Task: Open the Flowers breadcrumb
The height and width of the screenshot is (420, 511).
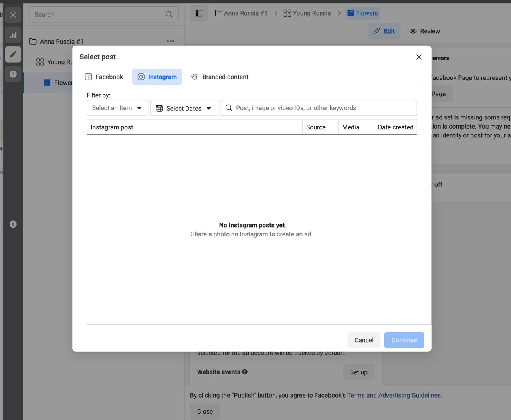Action: tap(362, 13)
